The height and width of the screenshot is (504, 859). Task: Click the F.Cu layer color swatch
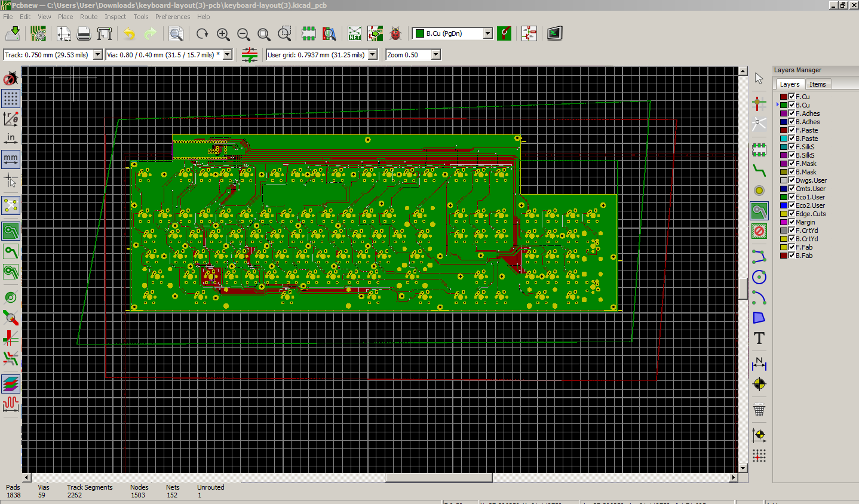tap(783, 97)
